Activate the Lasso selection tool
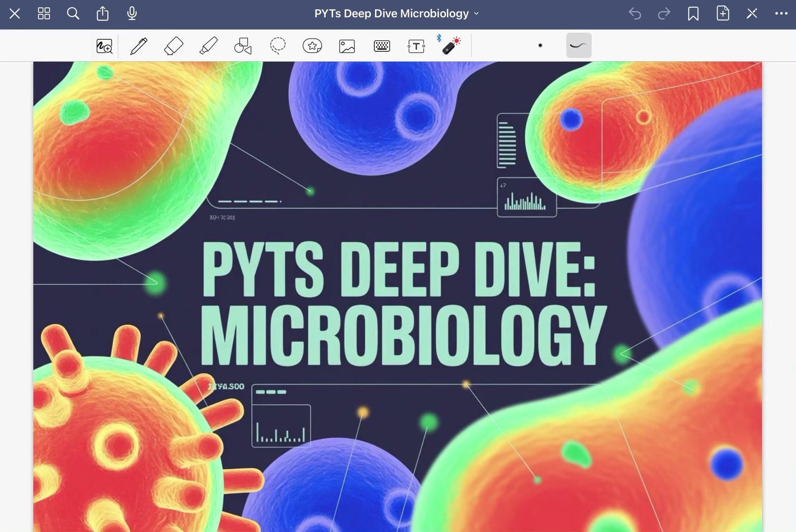796x532 pixels. pos(278,46)
